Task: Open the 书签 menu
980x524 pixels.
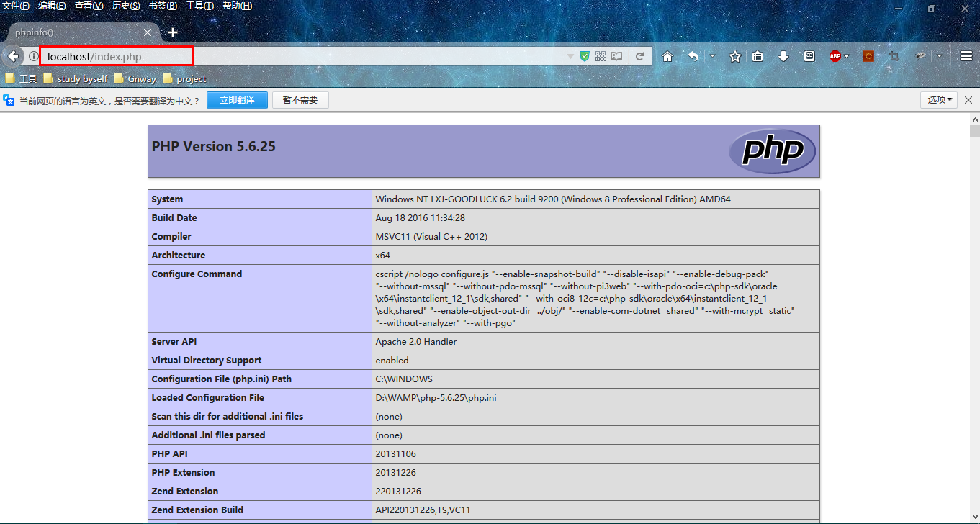Action: tap(163, 5)
